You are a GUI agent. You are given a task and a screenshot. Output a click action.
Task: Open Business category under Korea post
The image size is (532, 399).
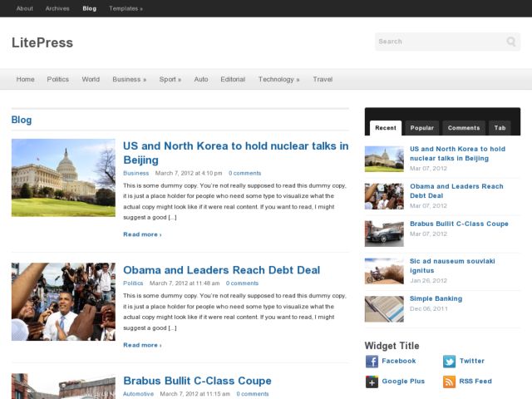pos(136,174)
